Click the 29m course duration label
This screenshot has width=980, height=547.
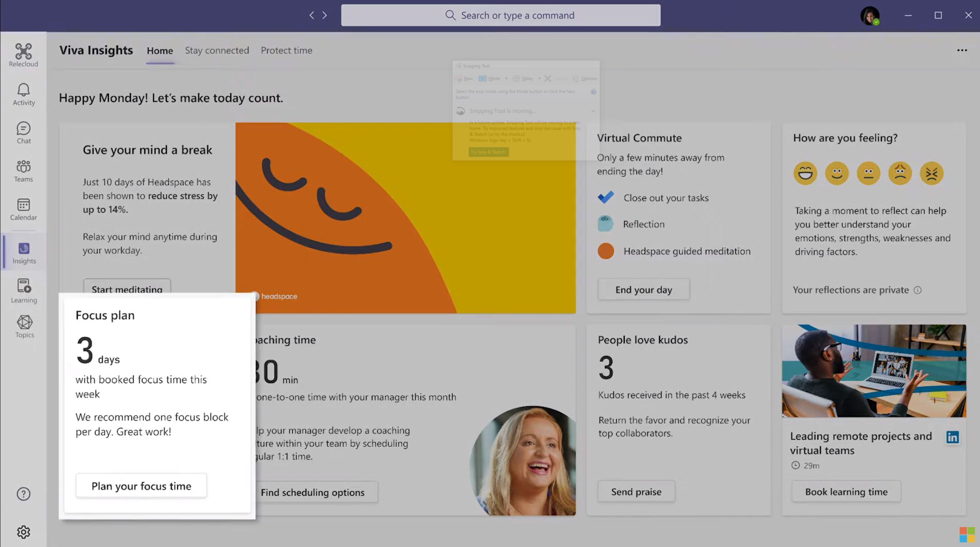(811, 466)
